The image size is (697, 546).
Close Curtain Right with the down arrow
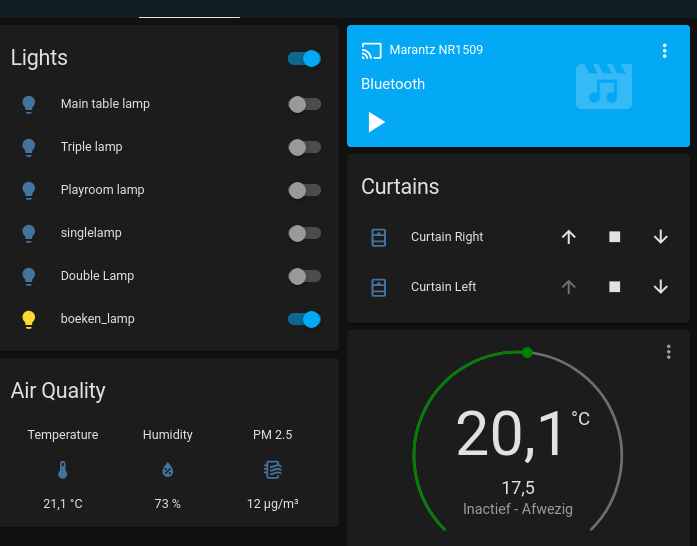[660, 237]
